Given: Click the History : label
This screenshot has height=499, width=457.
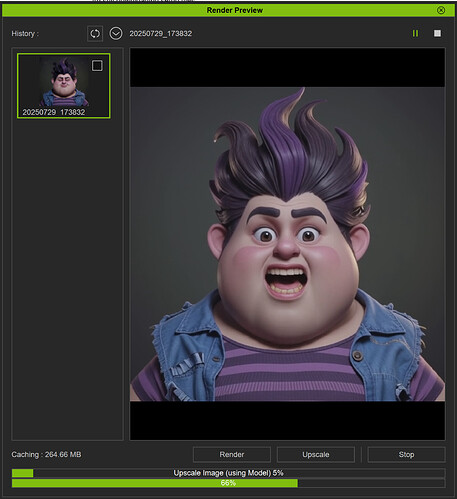Looking at the screenshot, I should point(25,34).
